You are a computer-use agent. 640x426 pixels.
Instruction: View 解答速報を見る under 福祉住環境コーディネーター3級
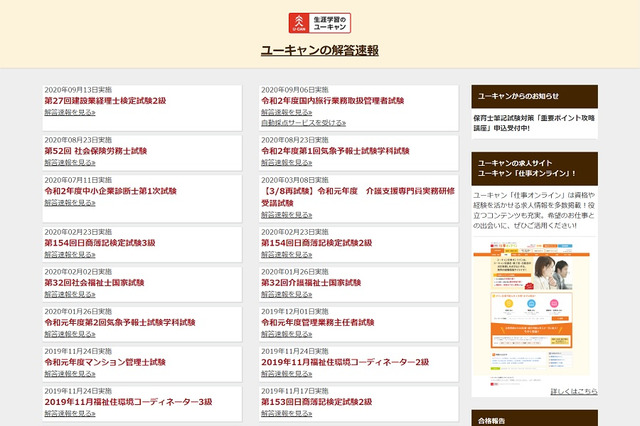(x=70, y=413)
